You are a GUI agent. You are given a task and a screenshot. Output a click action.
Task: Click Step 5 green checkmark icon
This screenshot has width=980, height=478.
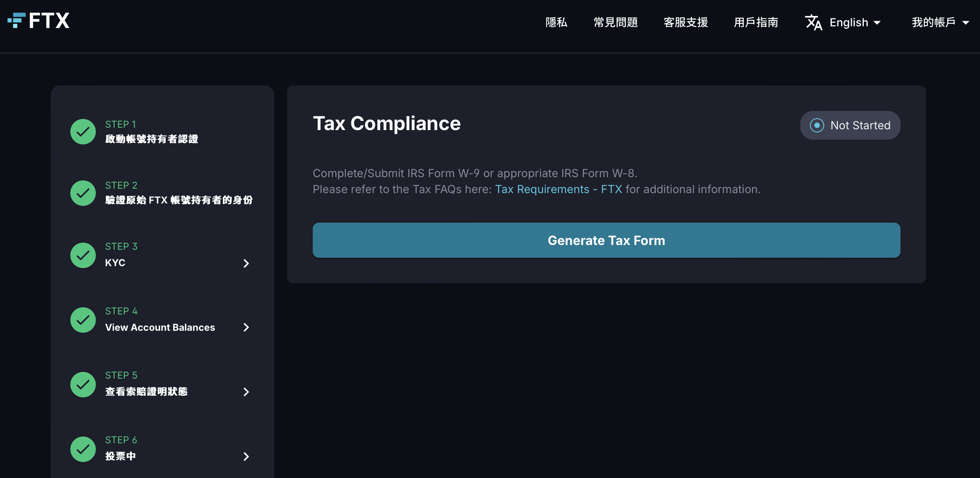[83, 385]
